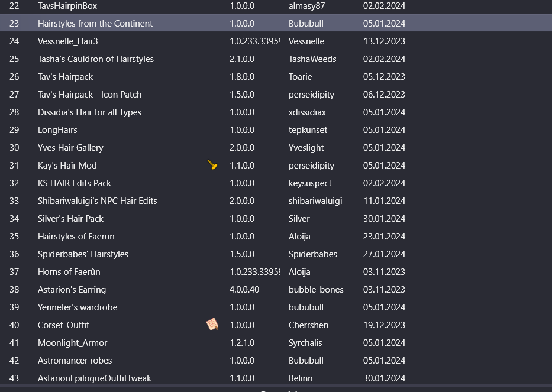
Task: Click version 1.2.1.0 of Moonlight_Armor
Action: pos(242,343)
